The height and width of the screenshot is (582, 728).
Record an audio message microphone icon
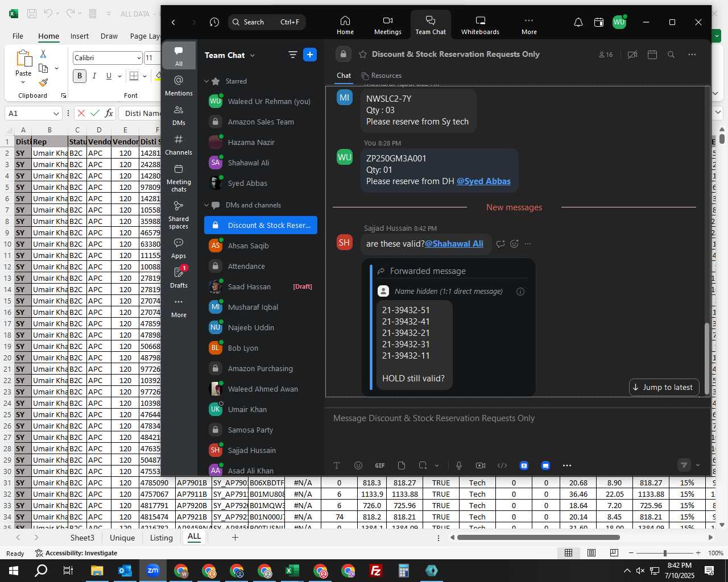click(459, 465)
